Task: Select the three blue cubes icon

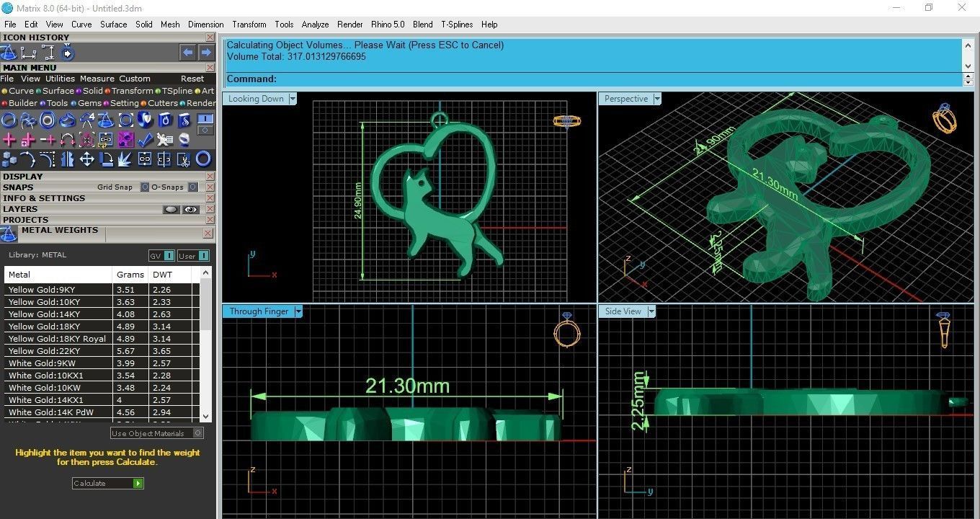Action: point(9,159)
